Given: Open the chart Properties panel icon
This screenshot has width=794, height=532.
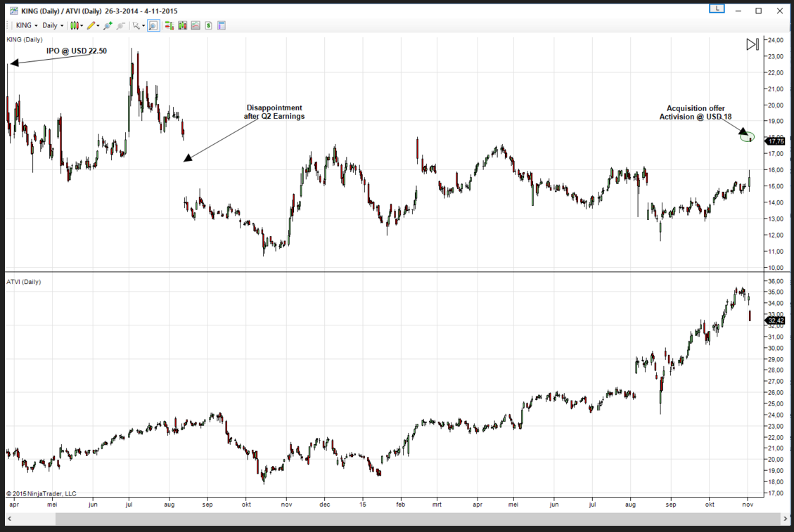Looking at the screenshot, I should click(222, 25).
